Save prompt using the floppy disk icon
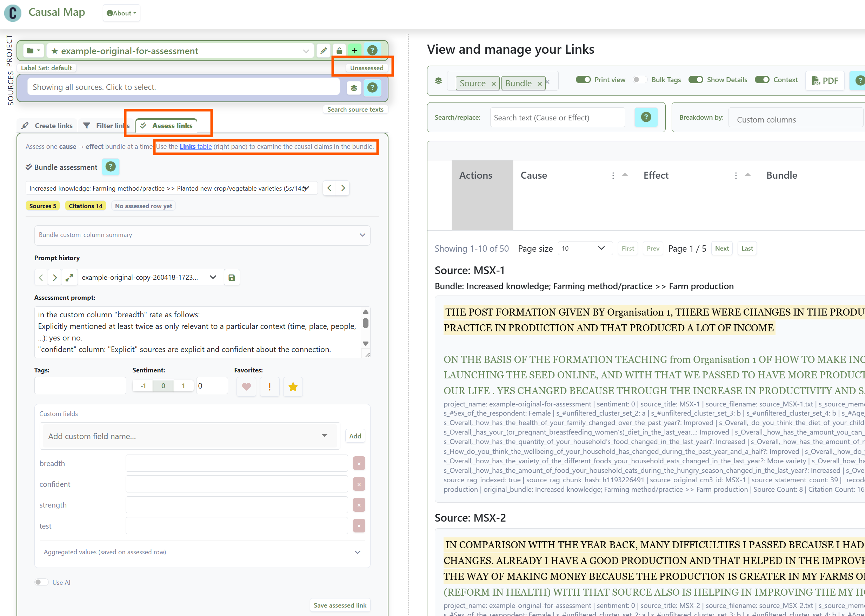 [232, 278]
